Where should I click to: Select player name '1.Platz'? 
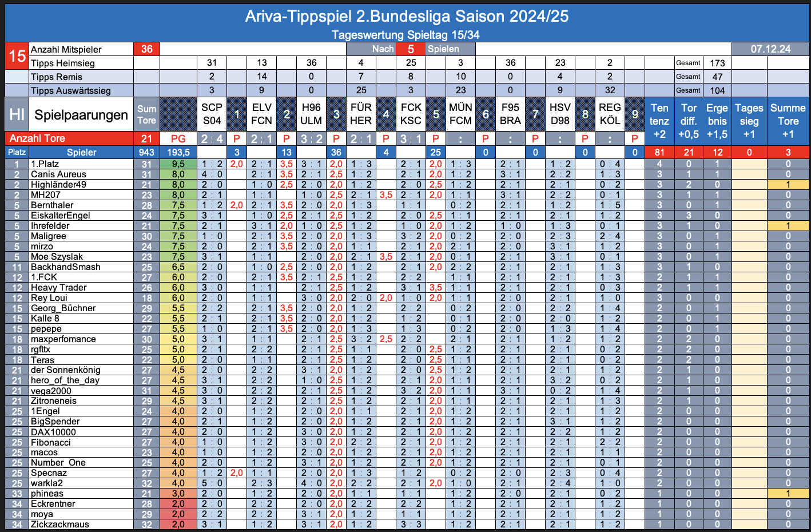pyautogui.click(x=45, y=164)
